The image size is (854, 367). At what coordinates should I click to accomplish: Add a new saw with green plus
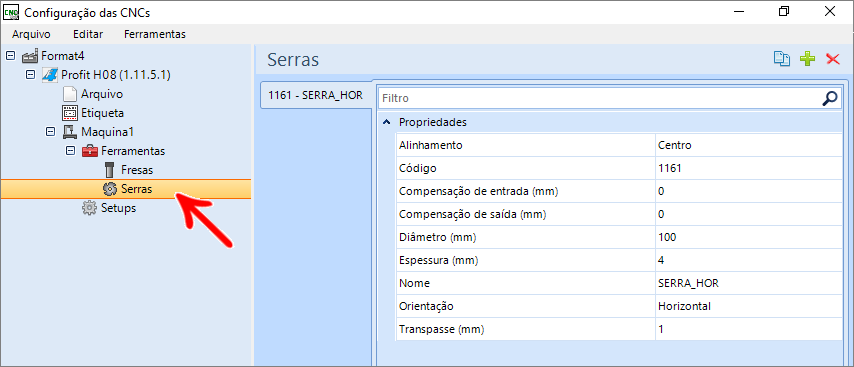pos(807,59)
